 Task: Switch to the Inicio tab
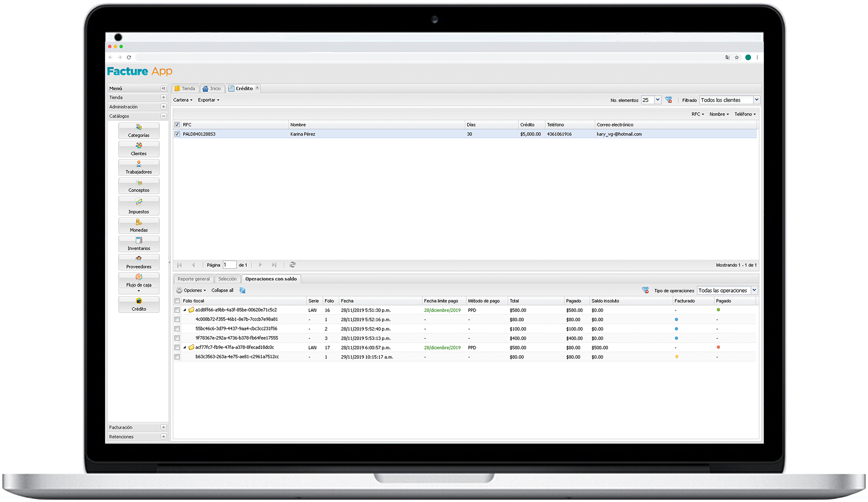tap(212, 88)
